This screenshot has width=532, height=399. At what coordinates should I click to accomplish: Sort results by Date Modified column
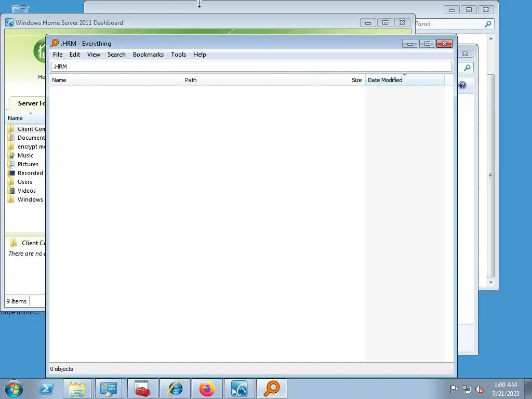click(x=405, y=80)
